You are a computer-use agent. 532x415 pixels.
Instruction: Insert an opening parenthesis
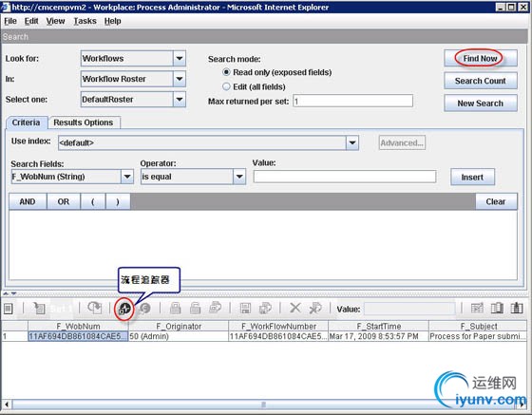93,201
